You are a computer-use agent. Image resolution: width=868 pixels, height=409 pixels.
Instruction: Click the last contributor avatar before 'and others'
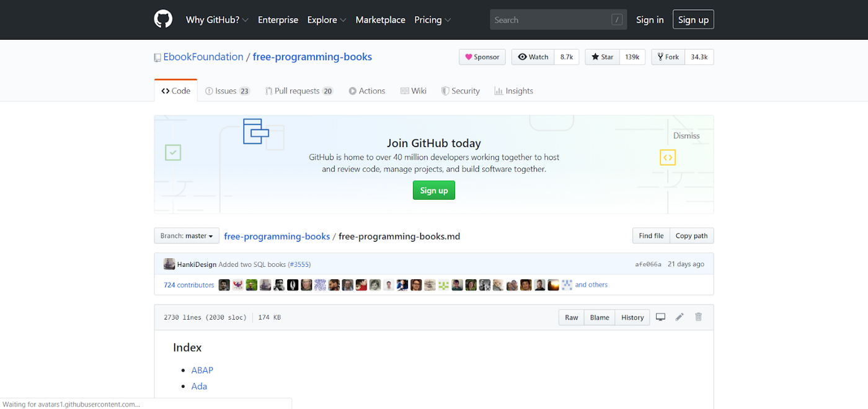click(567, 285)
